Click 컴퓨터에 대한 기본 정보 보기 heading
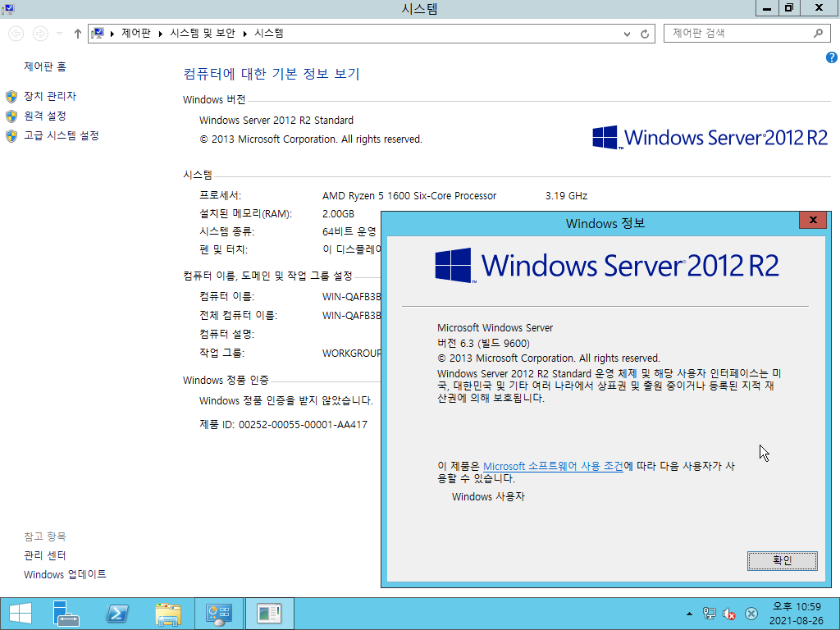This screenshot has height=630, width=840. (x=271, y=74)
